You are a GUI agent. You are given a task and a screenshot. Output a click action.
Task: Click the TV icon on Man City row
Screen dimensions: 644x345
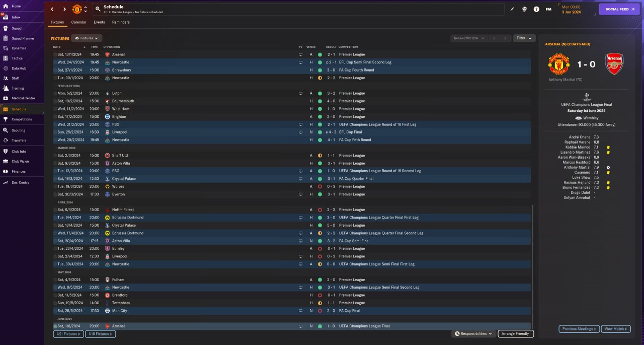pyautogui.click(x=301, y=311)
